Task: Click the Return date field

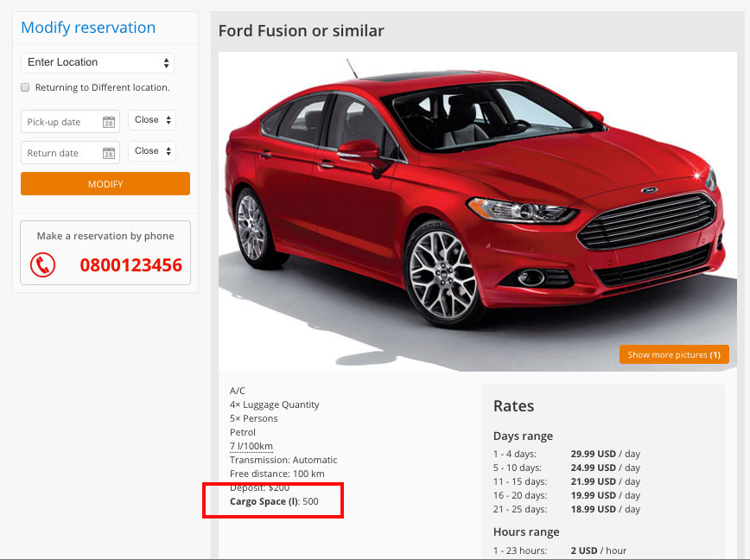Action: pos(70,153)
